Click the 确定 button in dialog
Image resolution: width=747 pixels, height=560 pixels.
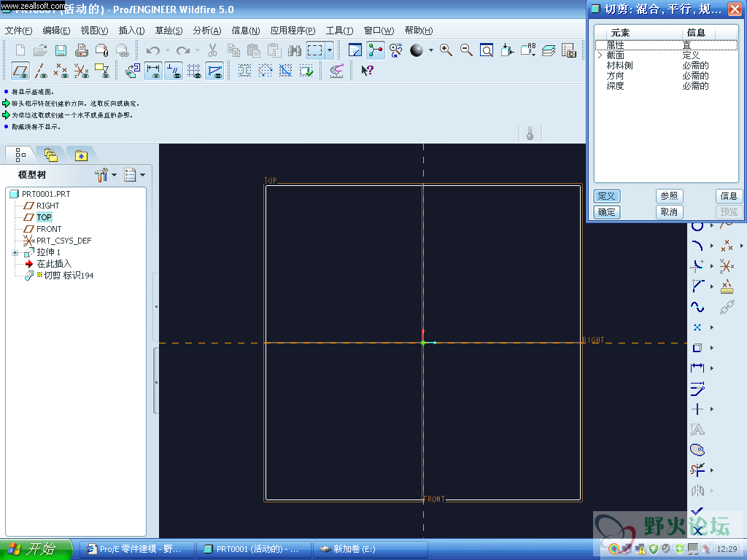coord(606,212)
